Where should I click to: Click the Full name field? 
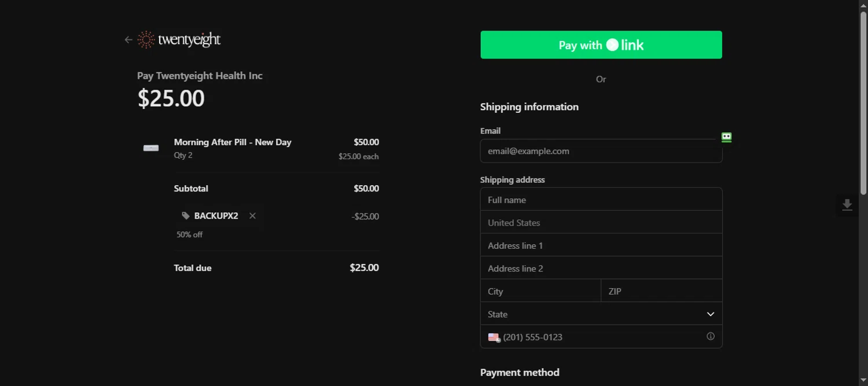point(601,200)
